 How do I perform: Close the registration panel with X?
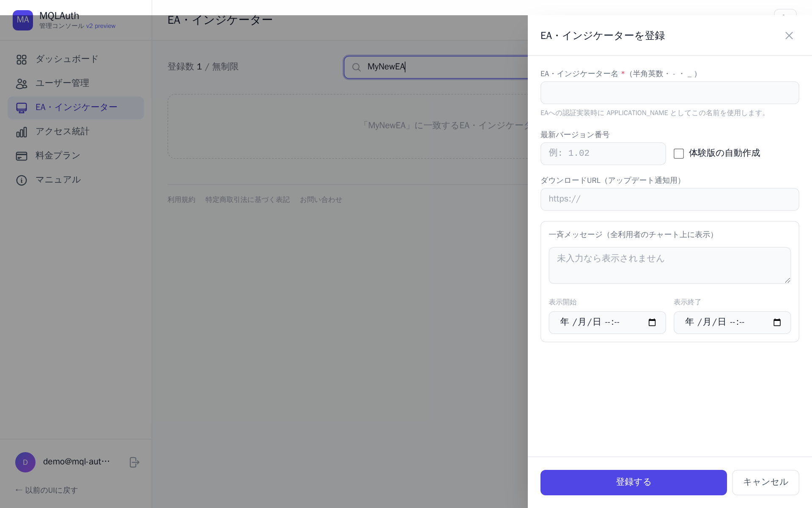coord(789,36)
